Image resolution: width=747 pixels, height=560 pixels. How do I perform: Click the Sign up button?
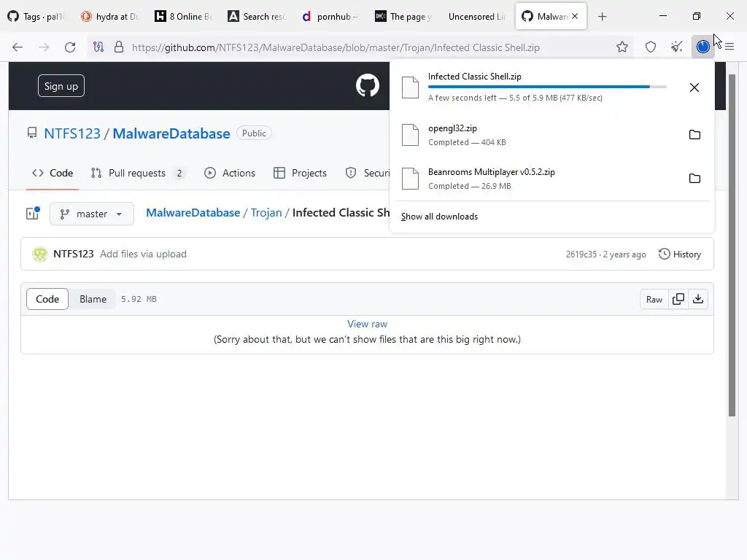coord(61,86)
